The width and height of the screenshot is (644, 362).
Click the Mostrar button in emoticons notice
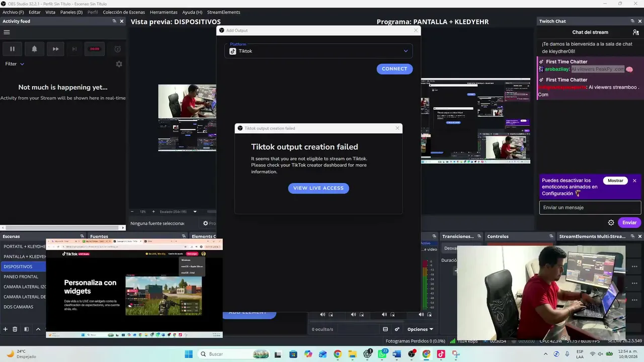[x=615, y=180]
